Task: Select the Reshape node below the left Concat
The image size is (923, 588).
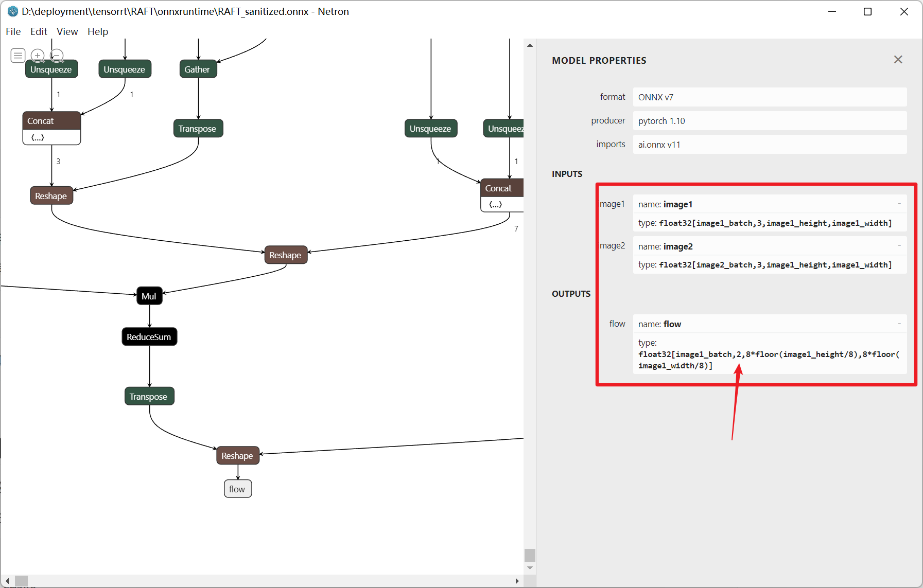Action: (x=51, y=195)
